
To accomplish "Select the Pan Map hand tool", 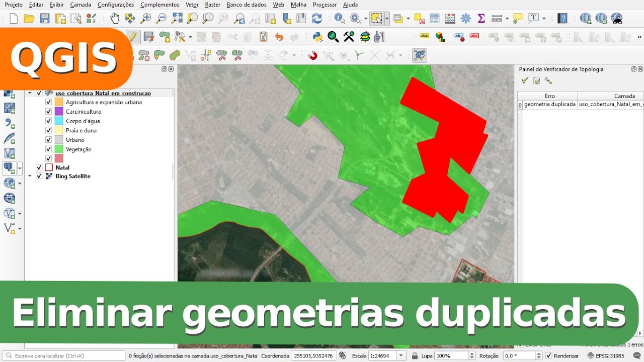I will 115,19.
